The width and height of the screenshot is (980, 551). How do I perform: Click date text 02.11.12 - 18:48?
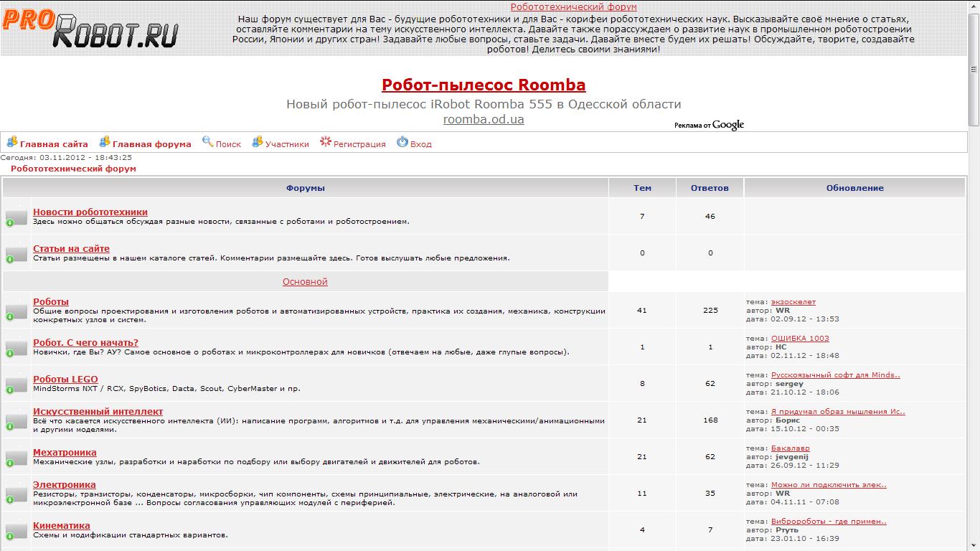tap(805, 356)
